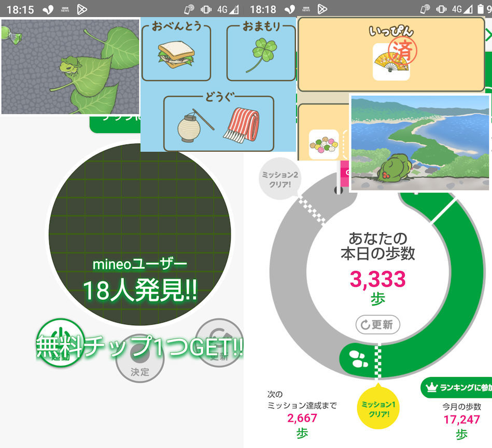Tap the round 更新 button beside the radar

point(219,342)
